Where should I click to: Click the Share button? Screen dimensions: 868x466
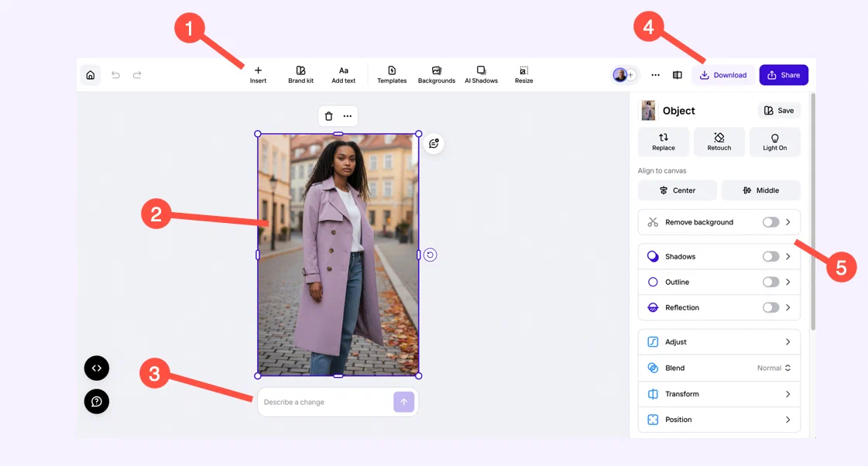pos(784,75)
